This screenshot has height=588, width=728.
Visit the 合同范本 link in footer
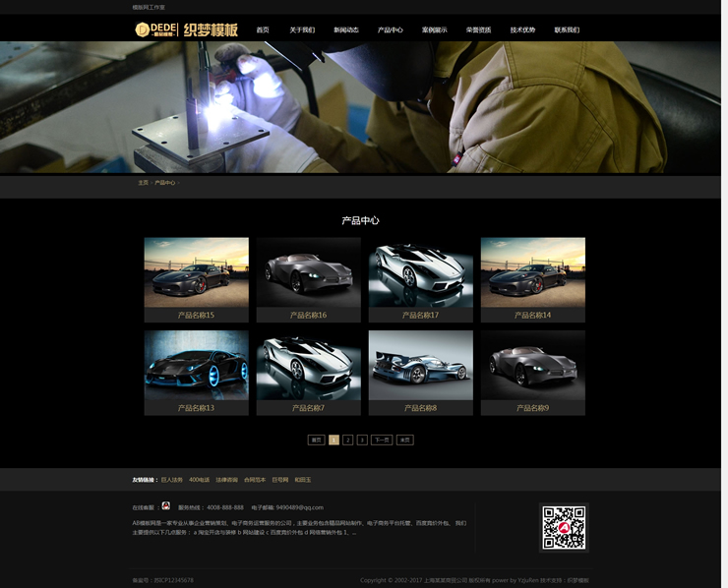(255, 480)
